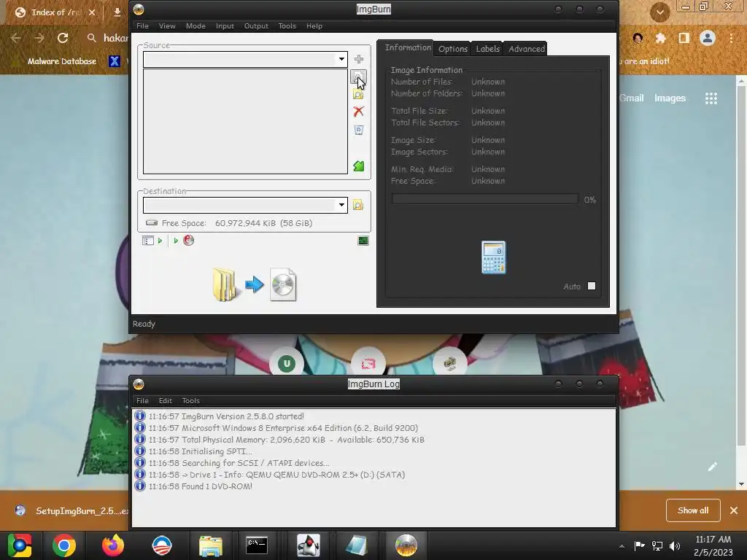Click Chrome extensions puzzle icon
The image size is (747, 560).
point(660,38)
